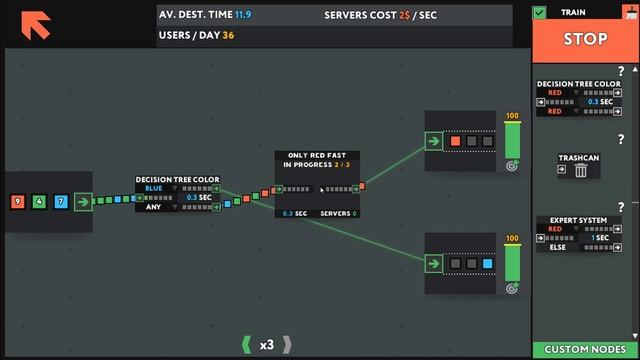Click the blue destination green progress bar

tap(512, 262)
